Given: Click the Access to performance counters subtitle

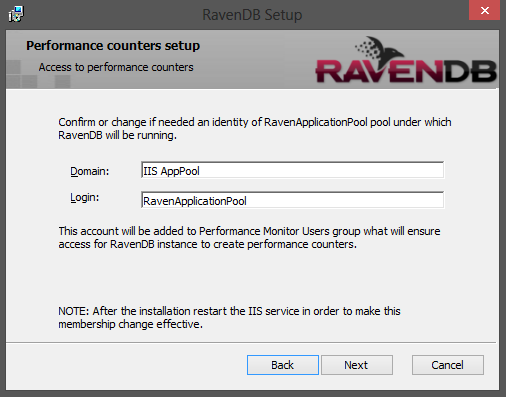Looking at the screenshot, I should (116, 67).
